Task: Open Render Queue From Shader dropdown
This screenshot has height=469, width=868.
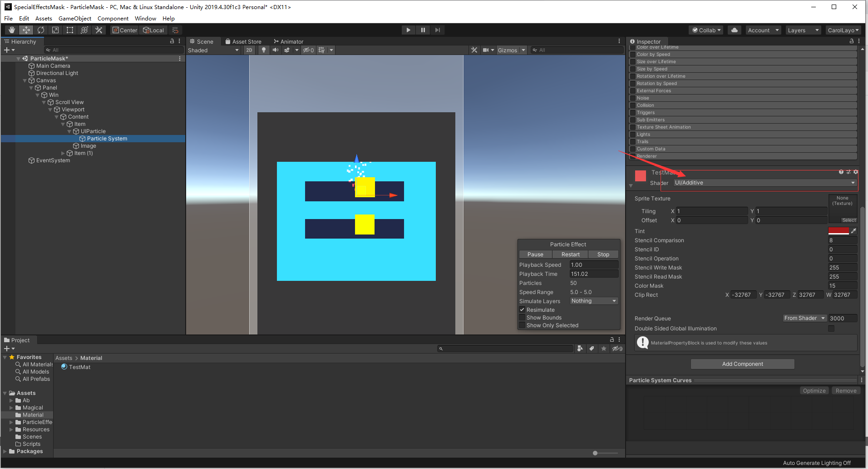Action: pos(804,318)
